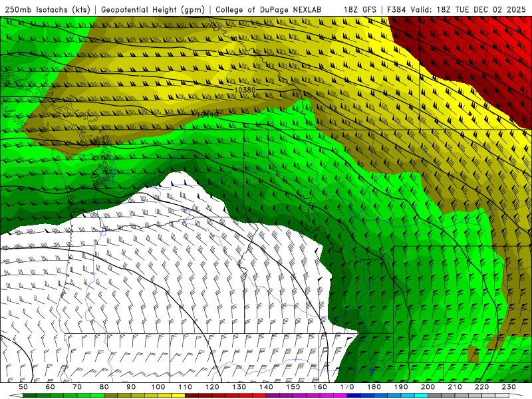Image resolution: width=532 pixels, height=399 pixels.
Task: Click the 180 value on the color scale
Action: [x=374, y=387]
